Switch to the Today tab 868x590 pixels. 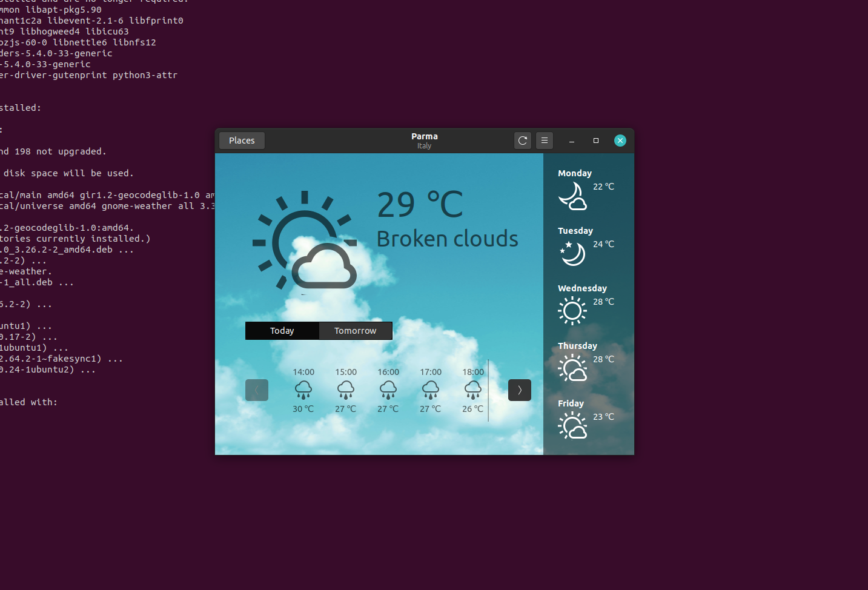pos(282,330)
